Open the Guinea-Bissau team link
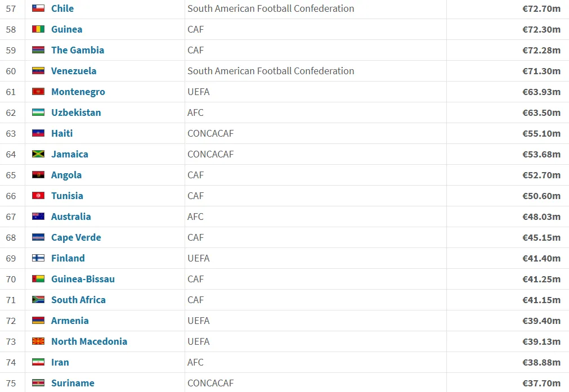569x392 pixels. coord(83,279)
